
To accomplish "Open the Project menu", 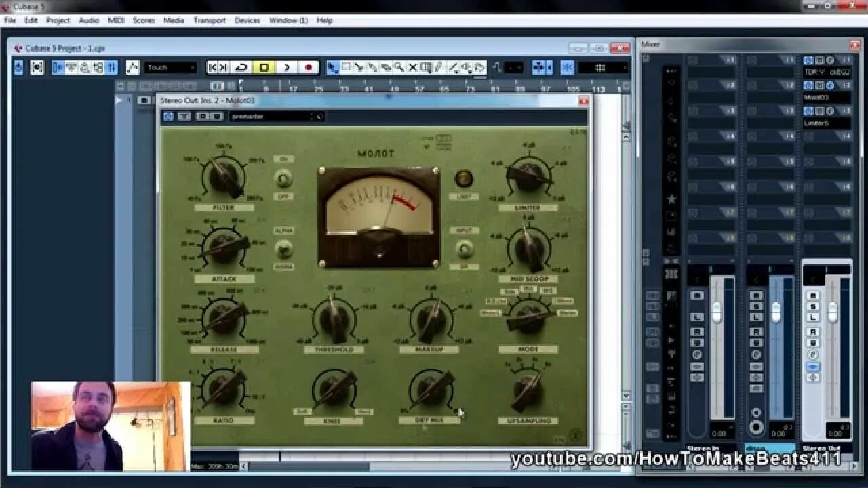I will pyautogui.click(x=58, y=20).
